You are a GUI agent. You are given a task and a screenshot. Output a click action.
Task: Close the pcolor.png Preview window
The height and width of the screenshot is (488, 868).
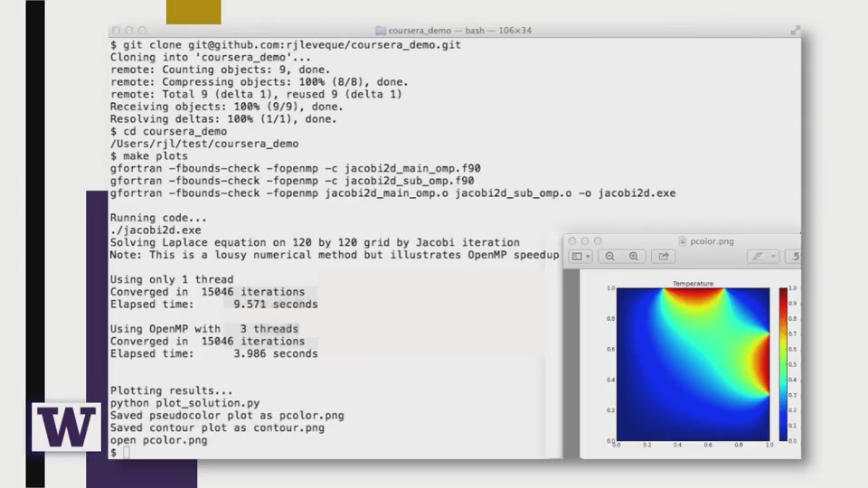coord(572,241)
